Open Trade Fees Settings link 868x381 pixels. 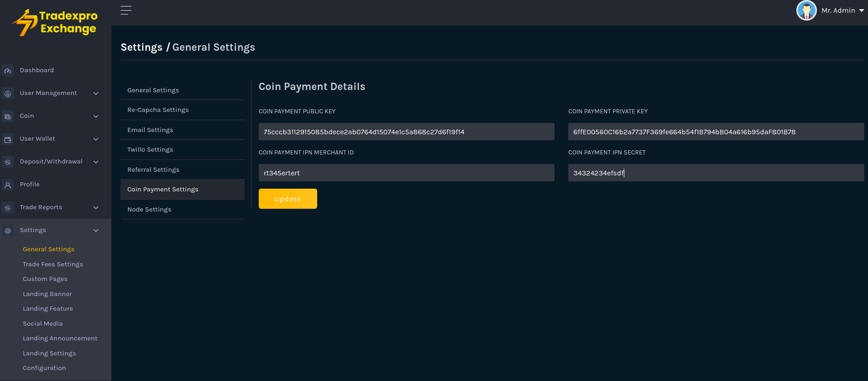[53, 264]
